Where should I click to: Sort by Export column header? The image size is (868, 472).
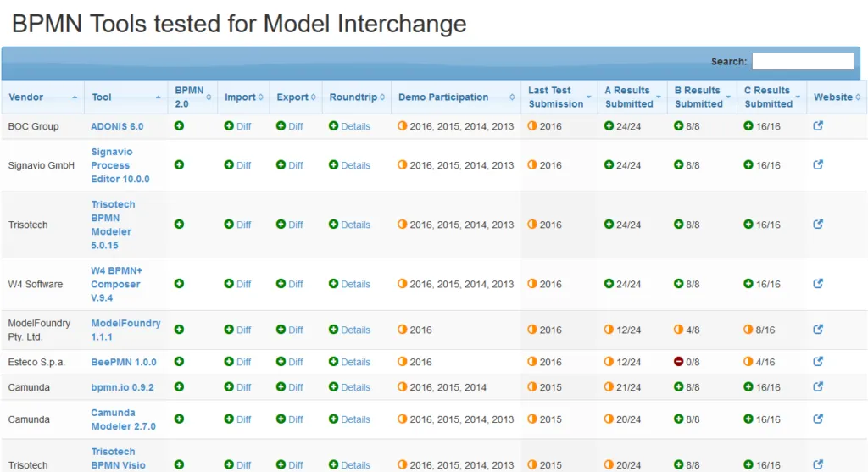[296, 97]
